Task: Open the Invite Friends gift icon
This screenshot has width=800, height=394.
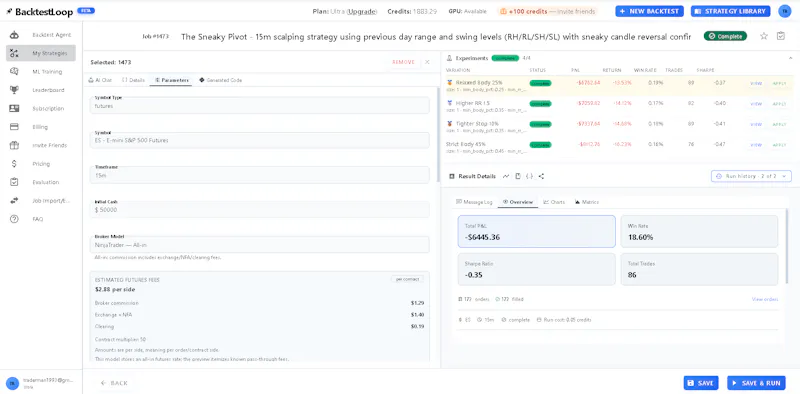Action: 14,145
